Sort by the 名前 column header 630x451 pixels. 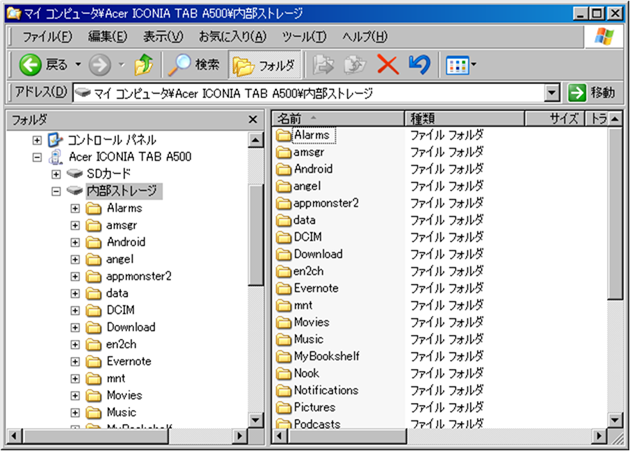tap(339, 119)
